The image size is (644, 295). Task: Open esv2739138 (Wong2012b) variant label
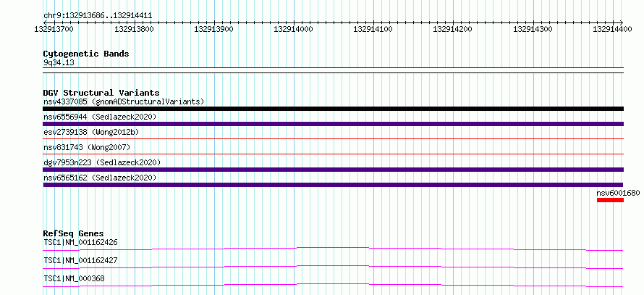click(x=91, y=132)
